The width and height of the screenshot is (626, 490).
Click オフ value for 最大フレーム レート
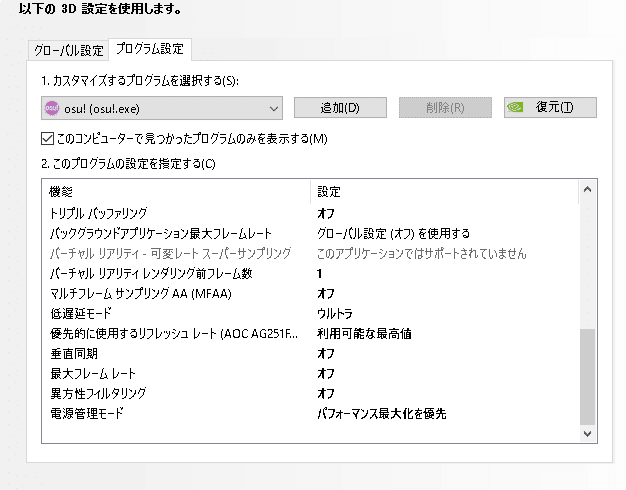coord(326,373)
